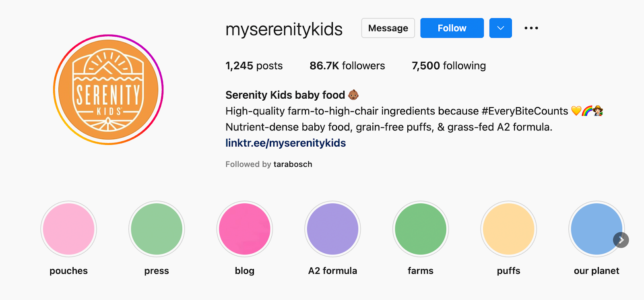
Task: Open the blog story highlight
Action: (x=244, y=229)
